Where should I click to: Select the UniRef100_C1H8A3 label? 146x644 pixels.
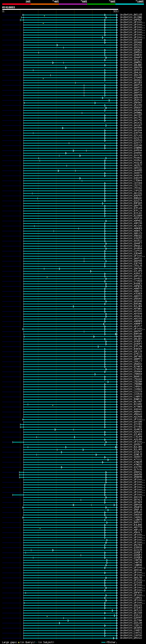(x=131, y=389)
